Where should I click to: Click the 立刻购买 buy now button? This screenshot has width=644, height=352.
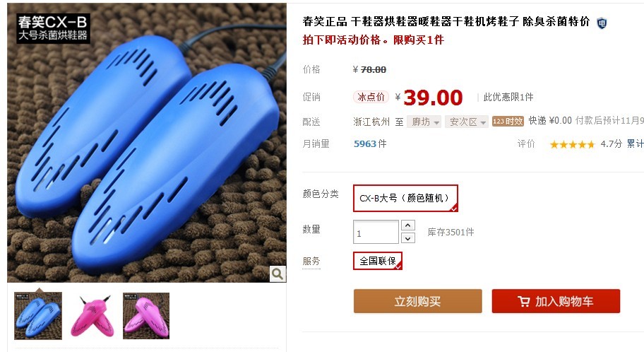pos(418,301)
